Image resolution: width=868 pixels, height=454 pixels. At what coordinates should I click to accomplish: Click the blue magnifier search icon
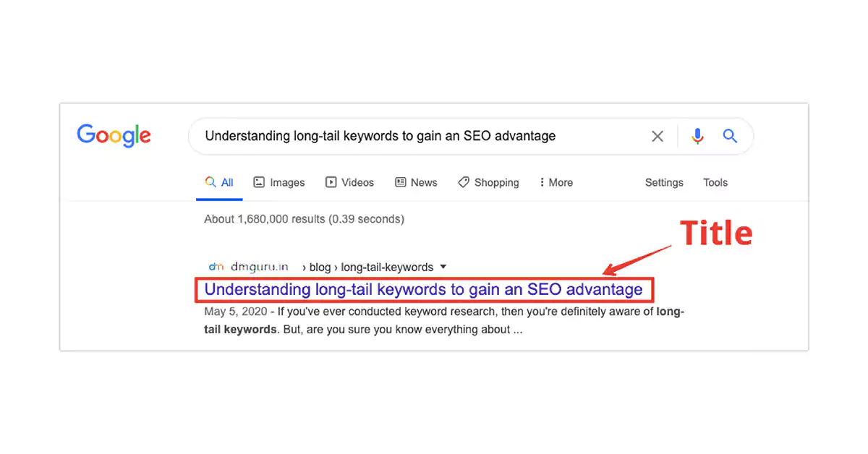click(730, 136)
